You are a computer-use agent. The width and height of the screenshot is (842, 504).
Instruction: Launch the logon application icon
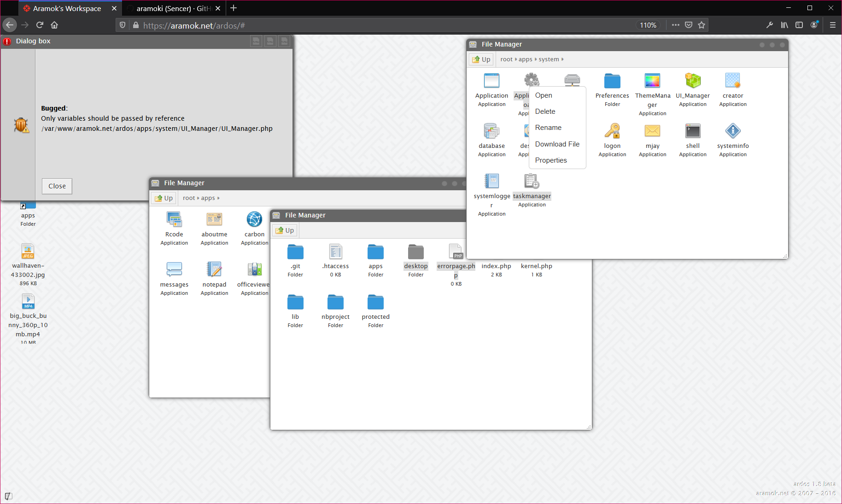point(612,131)
